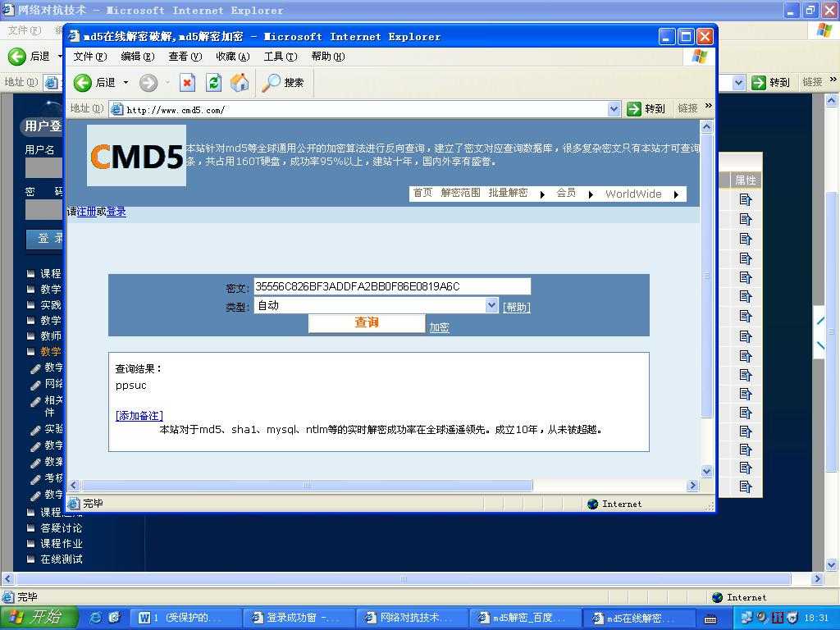Expand the 链接 links chevron in md5 window
The image size is (840, 630).
pos(708,106)
